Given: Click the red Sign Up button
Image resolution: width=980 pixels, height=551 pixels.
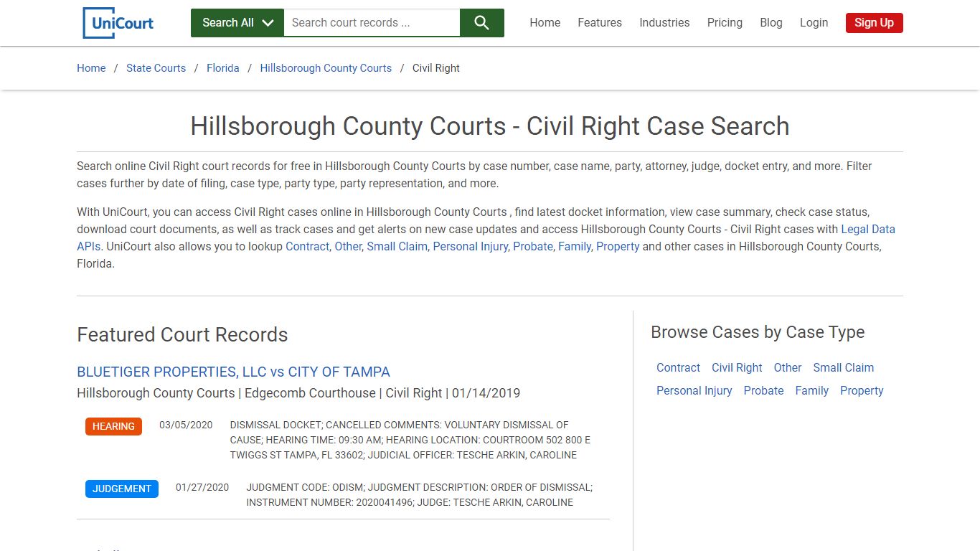Looking at the screenshot, I should tap(874, 23).
